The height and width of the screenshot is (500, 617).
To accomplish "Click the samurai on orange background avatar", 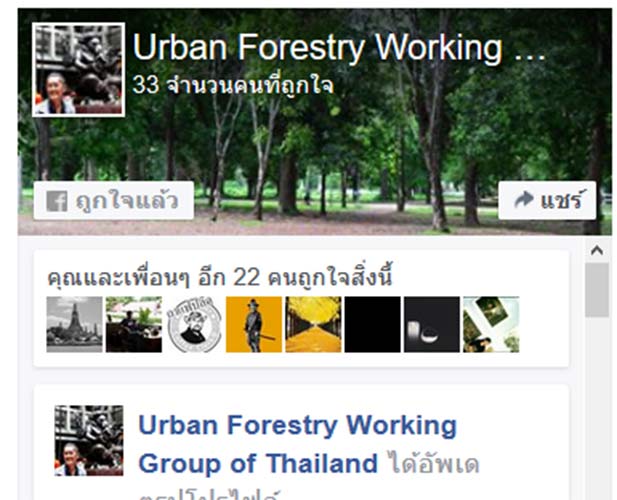I will point(254,325).
